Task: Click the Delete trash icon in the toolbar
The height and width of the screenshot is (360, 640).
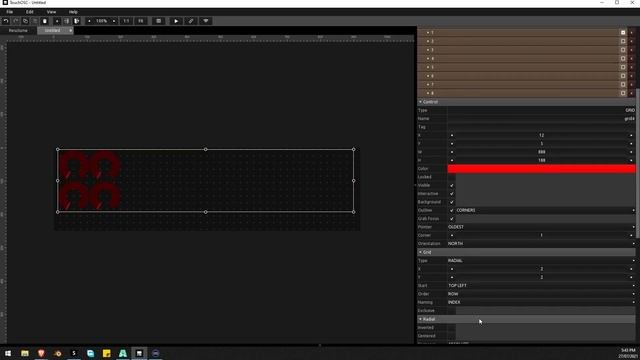Action: pyautogui.click(x=45, y=21)
